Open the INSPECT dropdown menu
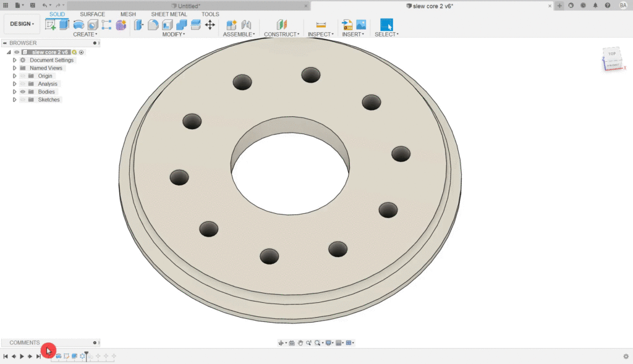Viewport: 633px width, 364px height. (x=321, y=35)
